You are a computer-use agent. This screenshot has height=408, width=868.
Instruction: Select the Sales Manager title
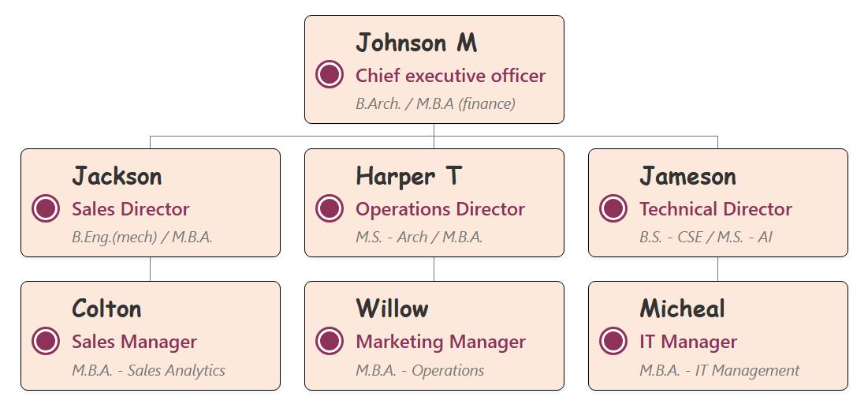134,342
